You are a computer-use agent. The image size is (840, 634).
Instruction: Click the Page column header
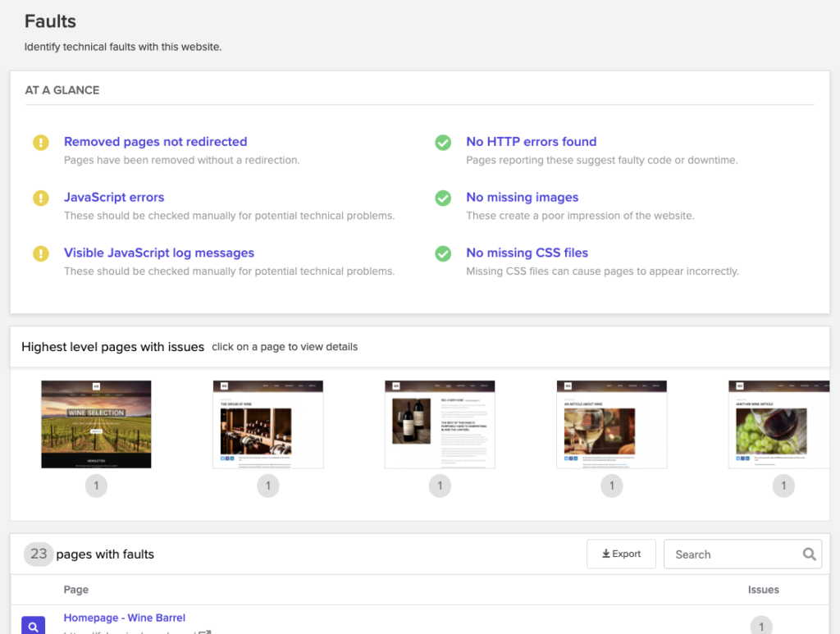76,590
